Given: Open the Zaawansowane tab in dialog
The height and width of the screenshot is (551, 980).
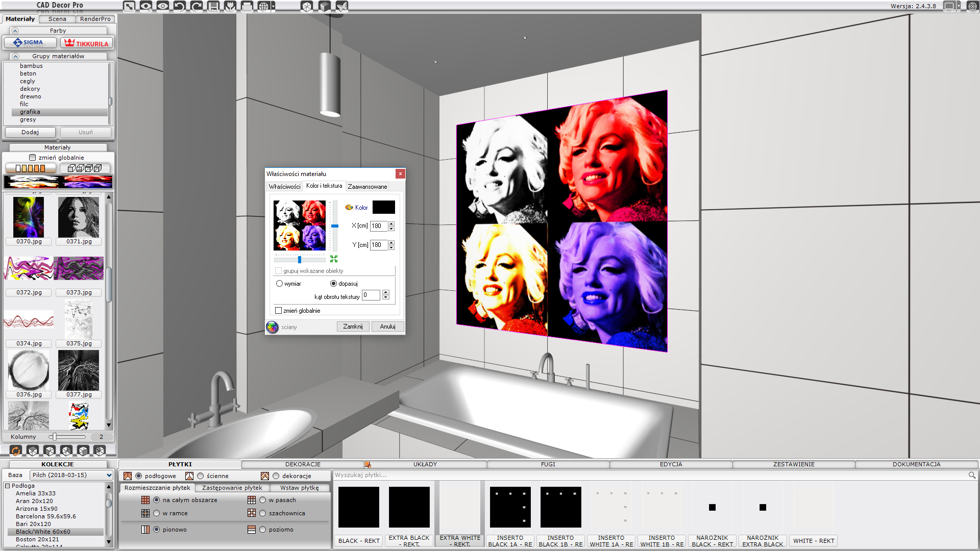Looking at the screenshot, I should (367, 187).
